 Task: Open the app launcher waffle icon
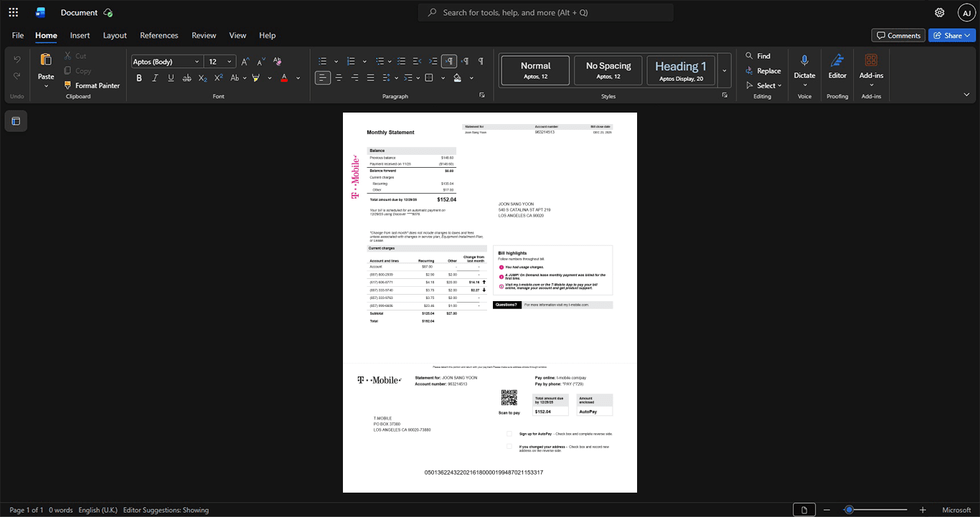tap(13, 12)
